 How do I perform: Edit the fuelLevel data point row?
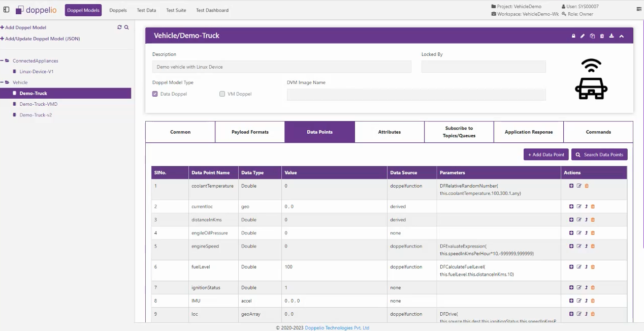(579, 267)
